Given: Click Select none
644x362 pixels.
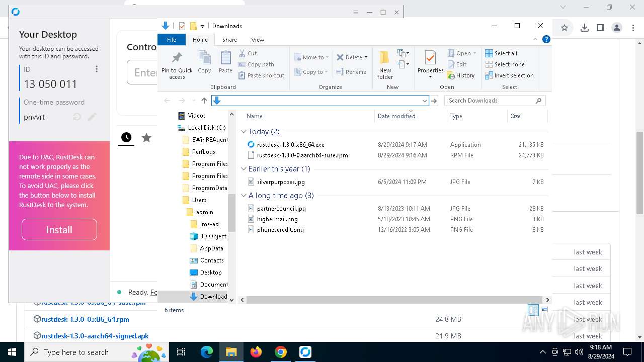Looking at the screenshot, I should pyautogui.click(x=505, y=64).
